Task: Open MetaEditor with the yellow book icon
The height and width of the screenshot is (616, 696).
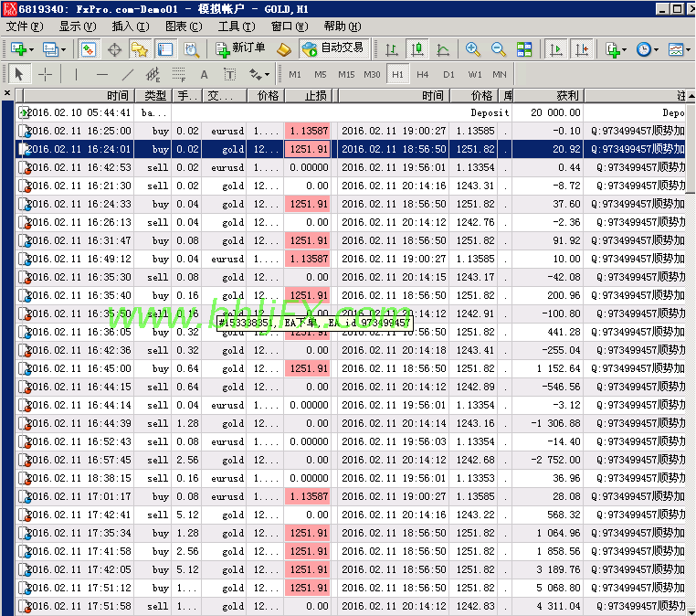Action: 284,49
